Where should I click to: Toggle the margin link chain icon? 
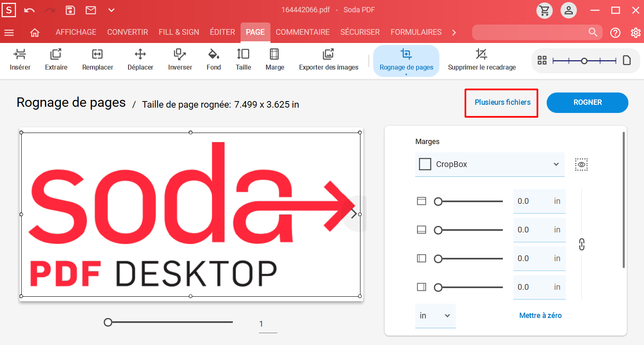tap(582, 244)
